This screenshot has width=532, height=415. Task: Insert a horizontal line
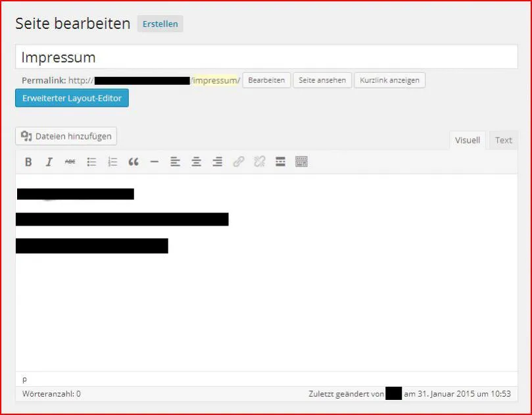155,162
